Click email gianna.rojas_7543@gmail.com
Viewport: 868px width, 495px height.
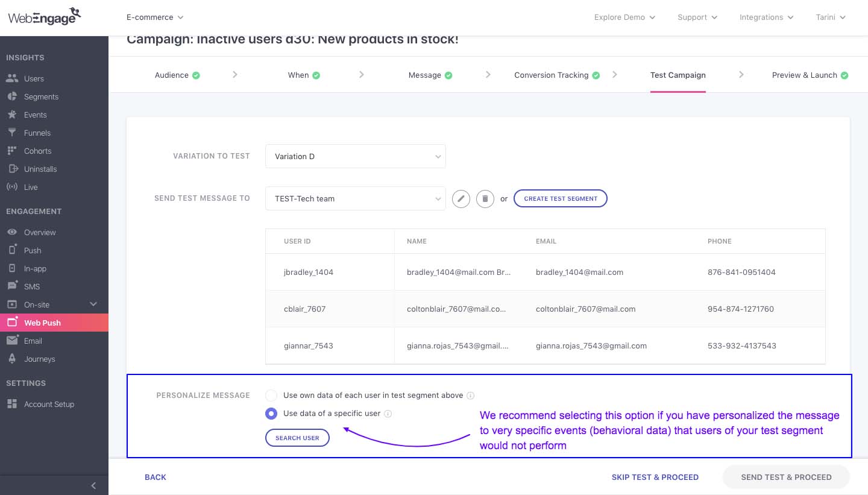point(591,345)
